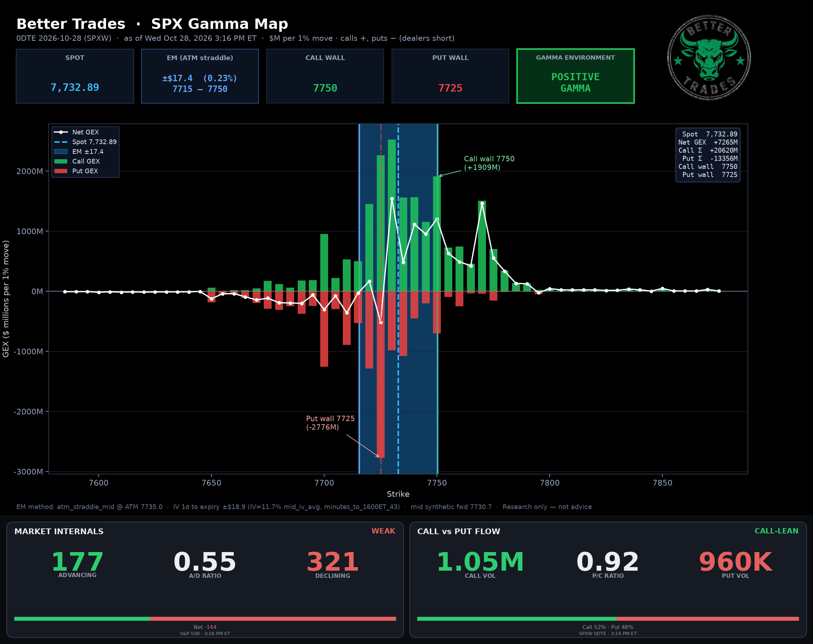Click the CALL WALL 7750 card

(x=325, y=76)
